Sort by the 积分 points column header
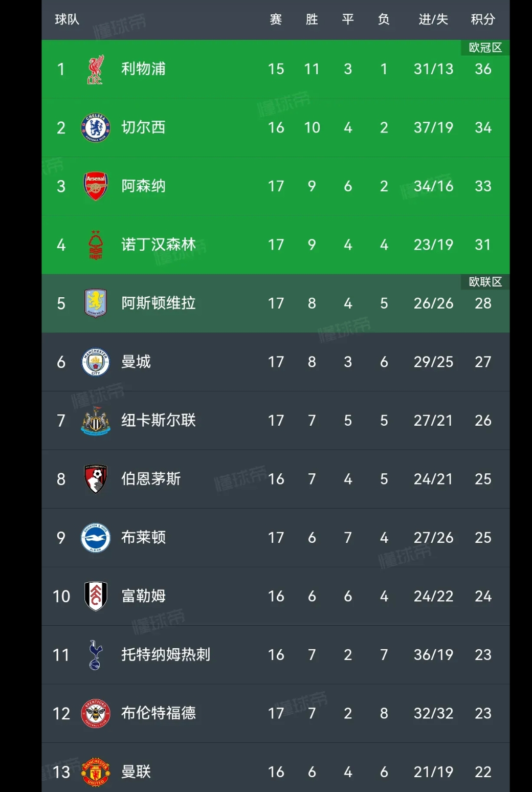Image resolution: width=532 pixels, height=792 pixels. (x=483, y=19)
